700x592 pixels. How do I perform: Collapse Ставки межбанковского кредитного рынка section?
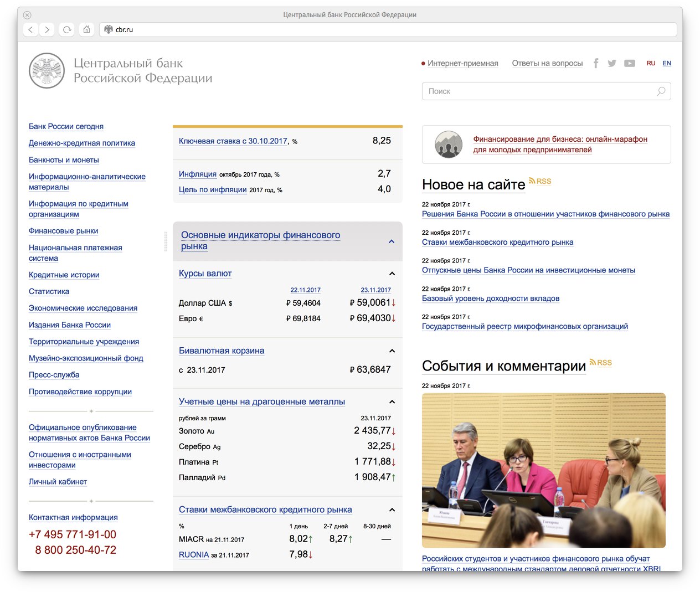(392, 510)
